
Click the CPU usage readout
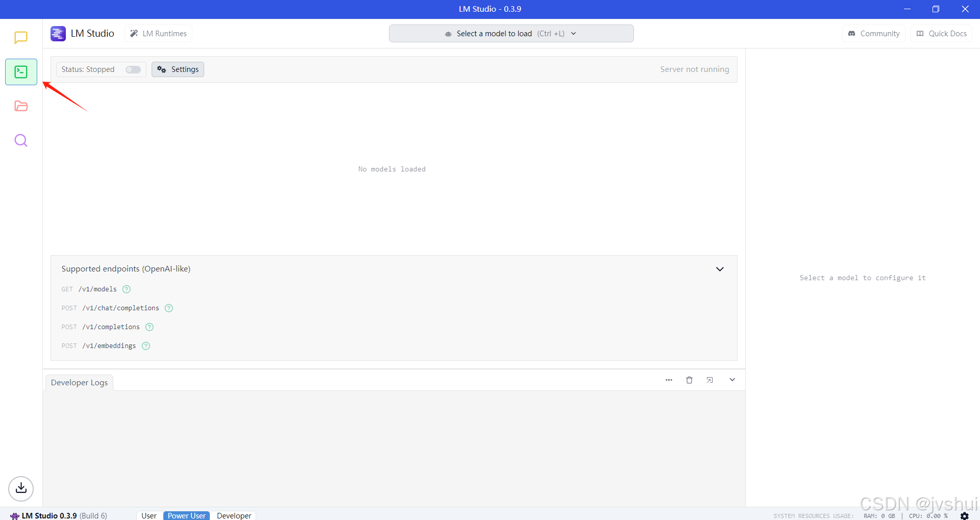(x=928, y=516)
